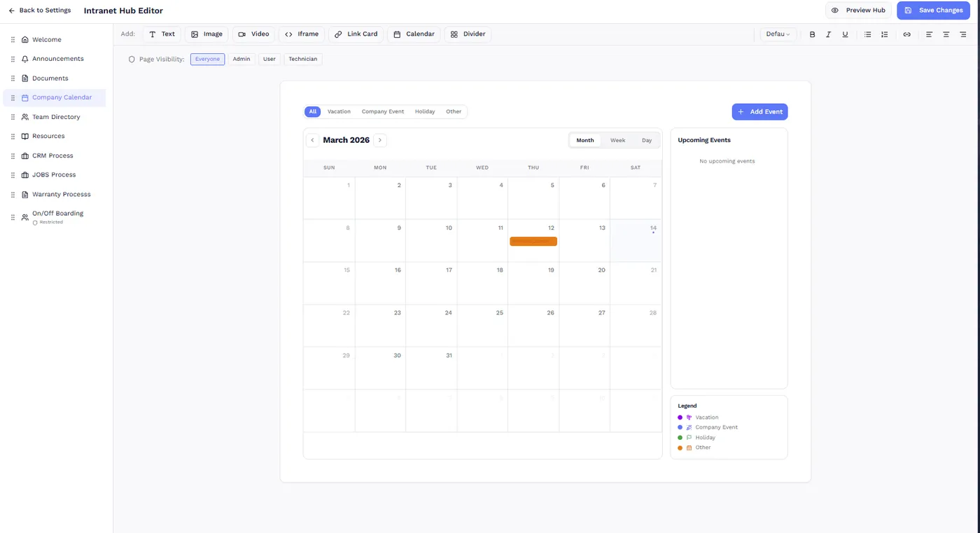Click the purple Vacation legend dot
Image resolution: width=980 pixels, height=533 pixels.
point(680,417)
